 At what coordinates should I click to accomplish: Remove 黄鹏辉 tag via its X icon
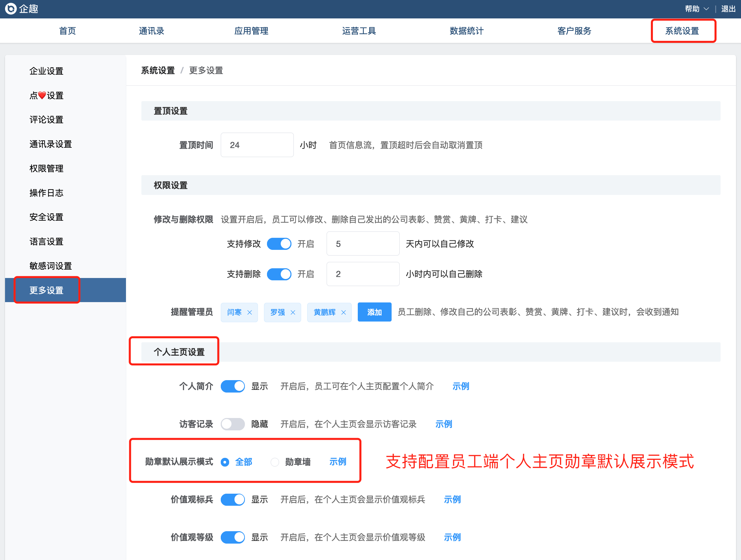tap(343, 312)
